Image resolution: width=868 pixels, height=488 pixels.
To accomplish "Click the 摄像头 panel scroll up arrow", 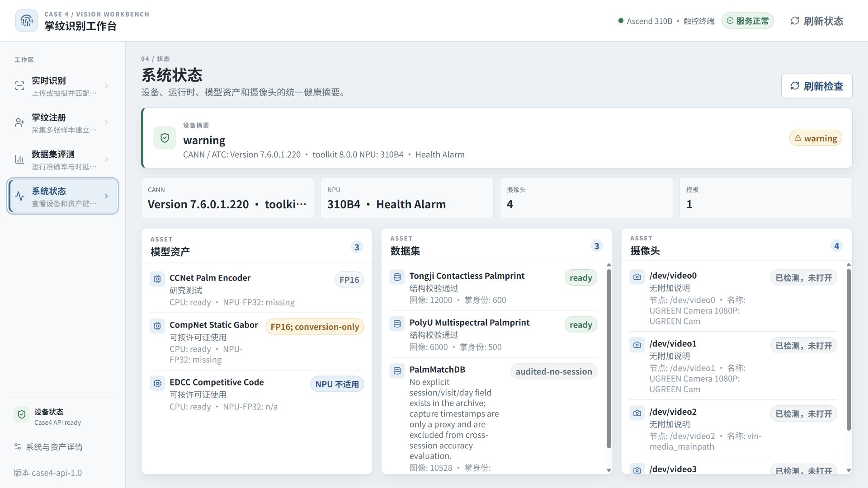I will coord(849,265).
